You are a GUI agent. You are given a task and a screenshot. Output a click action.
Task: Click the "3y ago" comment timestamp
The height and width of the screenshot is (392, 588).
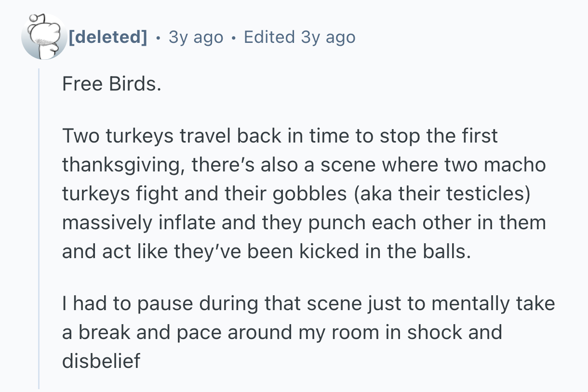[x=196, y=37]
